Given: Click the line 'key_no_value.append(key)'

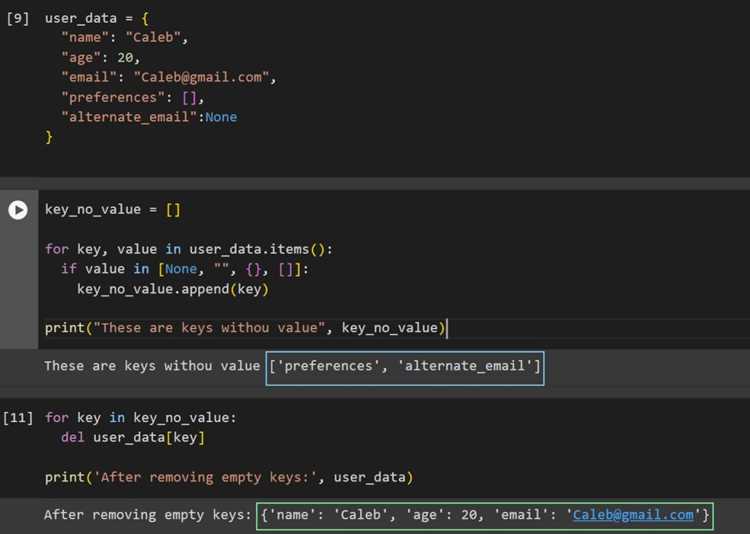Looking at the screenshot, I should coord(173,289).
